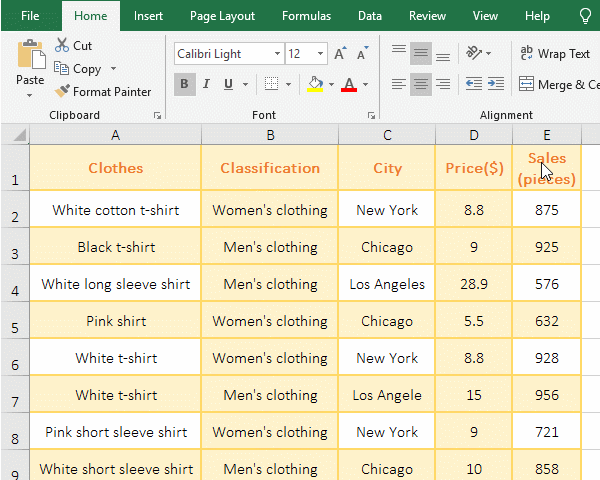Align text to the left
Viewport: 600px width, 480px height.
tap(399, 84)
